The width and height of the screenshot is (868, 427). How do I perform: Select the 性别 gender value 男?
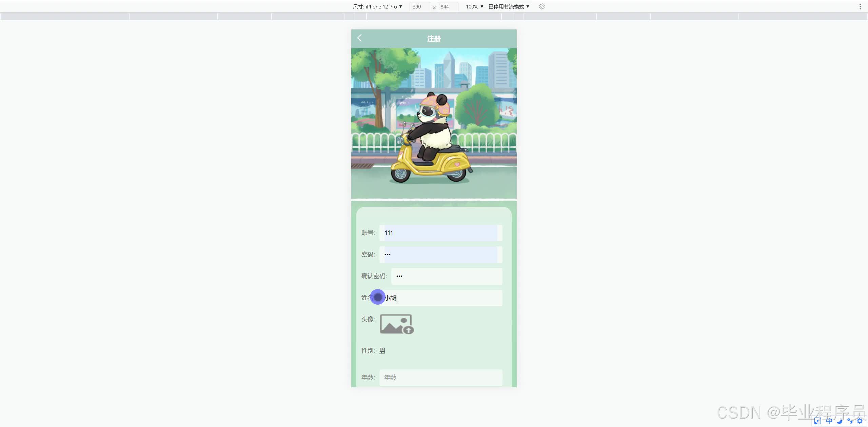[x=382, y=351]
